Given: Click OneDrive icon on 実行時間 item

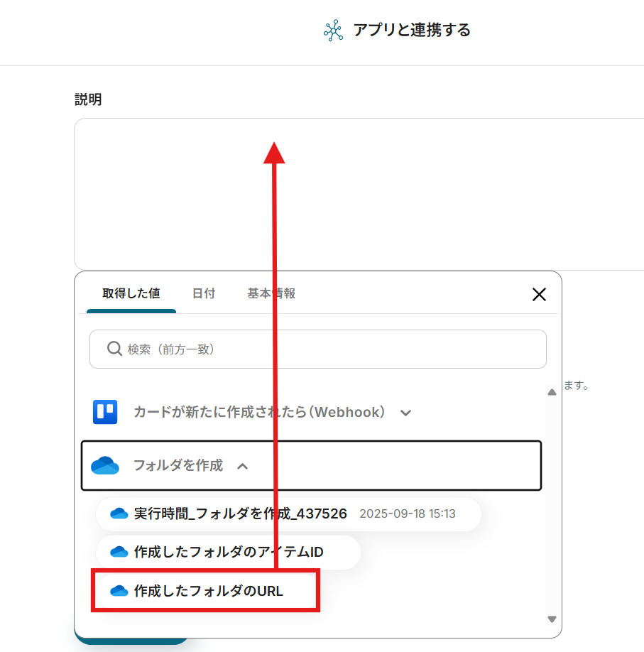Looking at the screenshot, I should (119, 514).
